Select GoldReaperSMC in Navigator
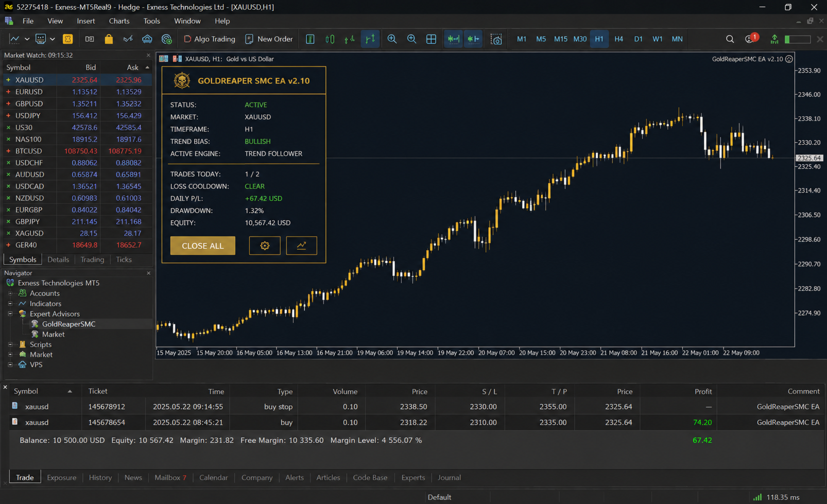The image size is (827, 504). tap(68, 324)
